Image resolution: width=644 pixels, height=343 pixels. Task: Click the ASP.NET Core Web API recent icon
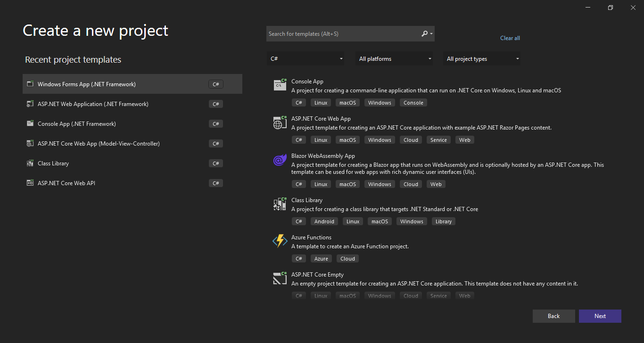(x=30, y=183)
